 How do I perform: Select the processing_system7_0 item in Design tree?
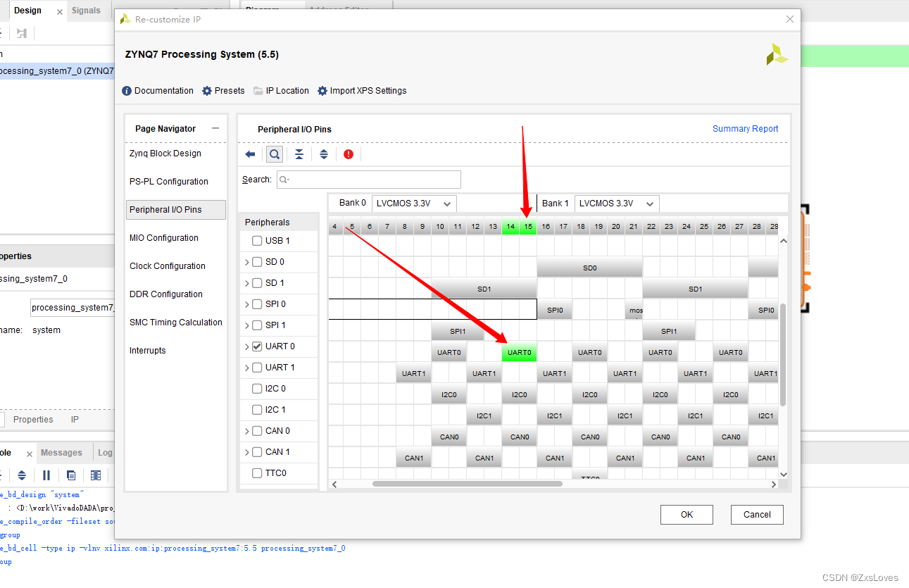click(56, 70)
